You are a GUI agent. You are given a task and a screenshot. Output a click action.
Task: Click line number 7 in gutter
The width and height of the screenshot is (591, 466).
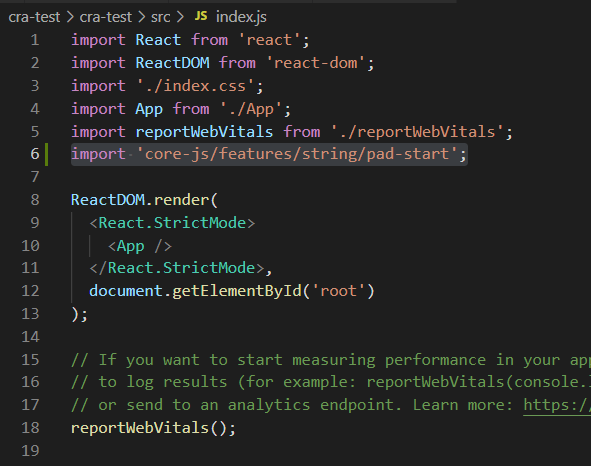coord(35,177)
